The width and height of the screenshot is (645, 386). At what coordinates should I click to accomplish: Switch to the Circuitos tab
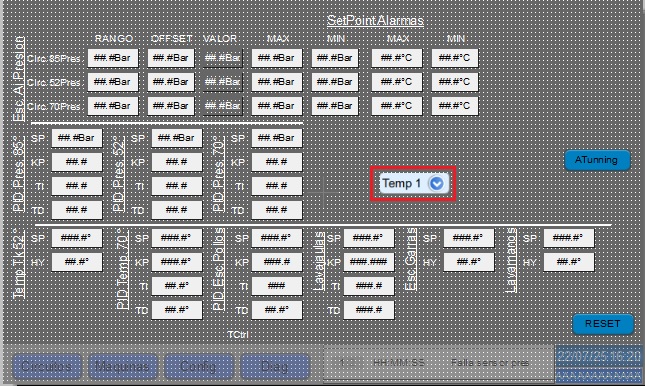(46, 366)
